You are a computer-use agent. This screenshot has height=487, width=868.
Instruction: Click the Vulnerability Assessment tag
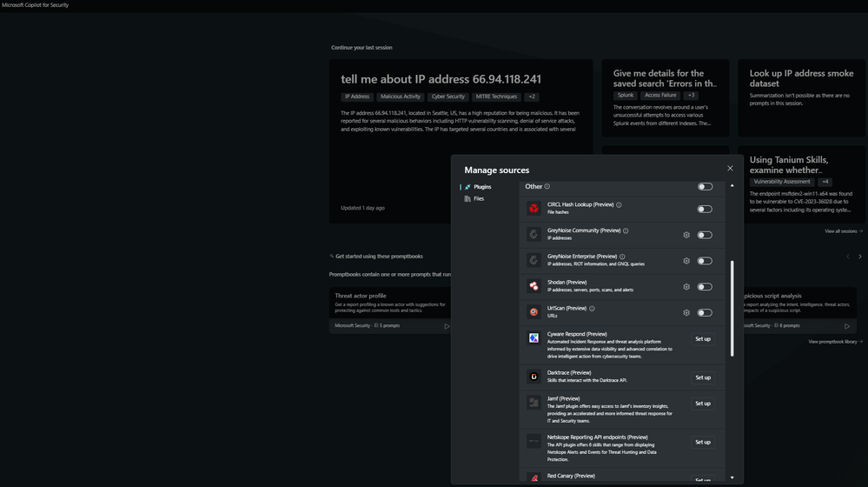point(782,182)
